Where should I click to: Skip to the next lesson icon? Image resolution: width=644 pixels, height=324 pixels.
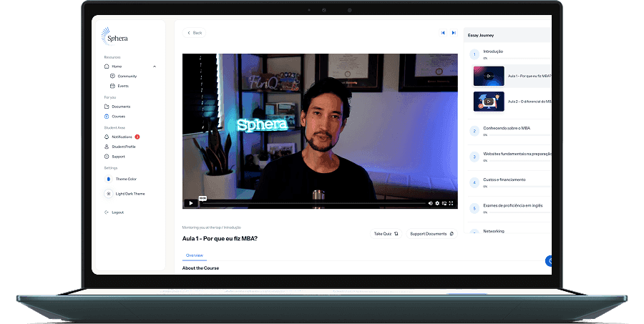(x=454, y=33)
